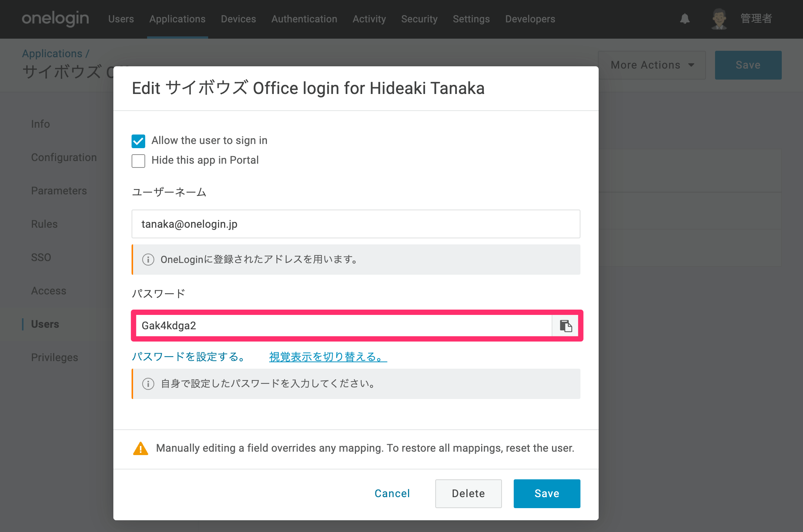Click the 管理者 account name

click(756, 19)
